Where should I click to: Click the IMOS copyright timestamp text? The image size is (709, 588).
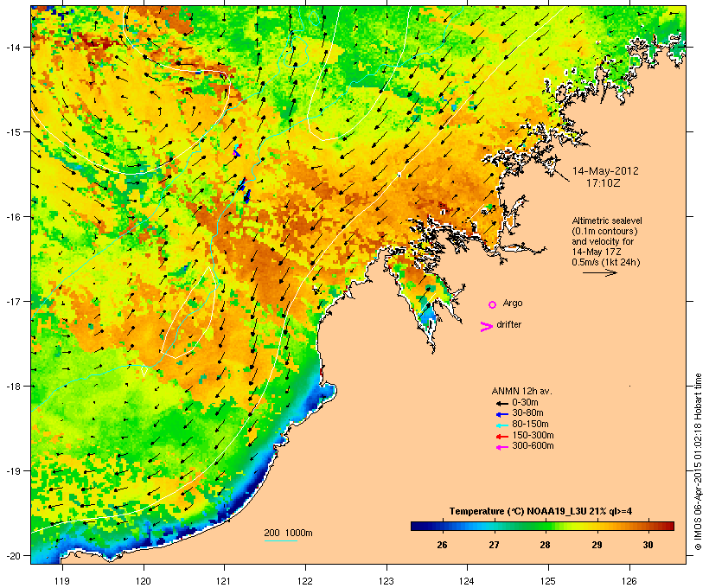(x=698, y=462)
